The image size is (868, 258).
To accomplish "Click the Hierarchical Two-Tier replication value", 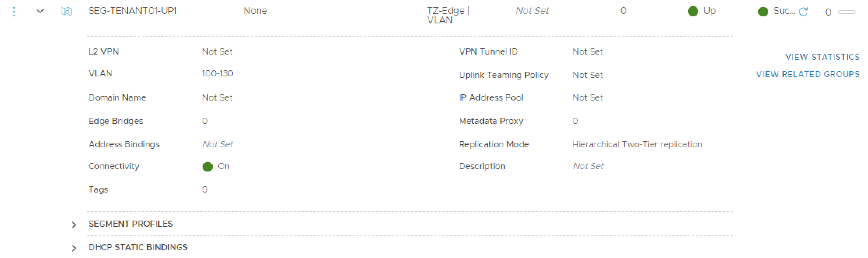I will click(x=637, y=145).
